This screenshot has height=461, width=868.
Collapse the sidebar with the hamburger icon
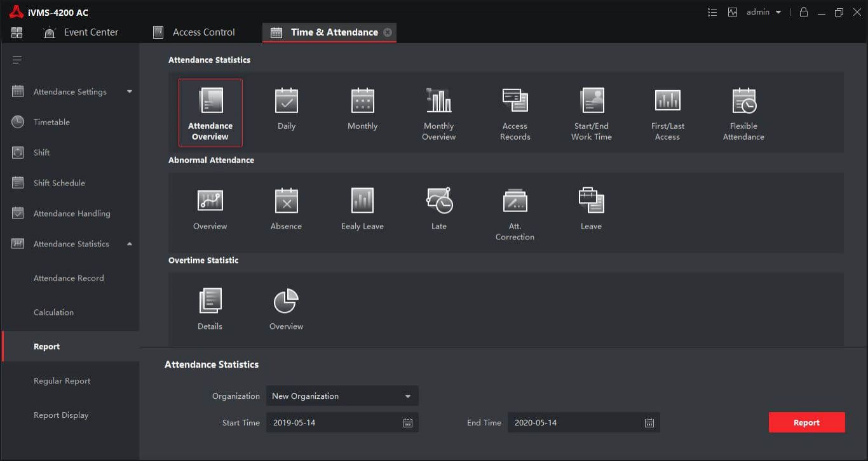tap(17, 60)
